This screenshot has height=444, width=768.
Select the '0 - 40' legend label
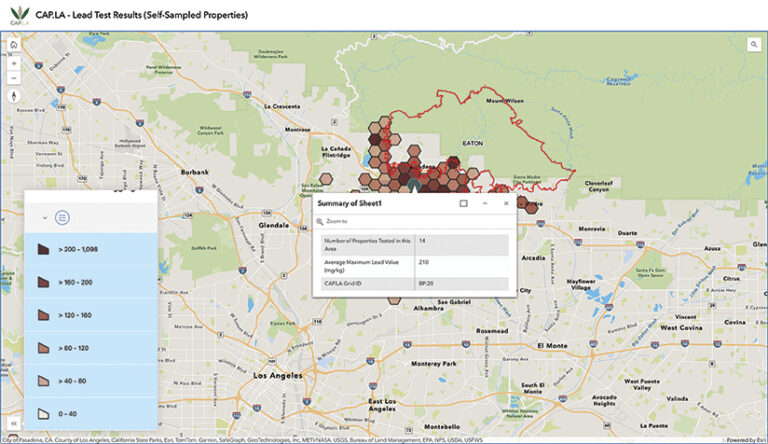68,414
